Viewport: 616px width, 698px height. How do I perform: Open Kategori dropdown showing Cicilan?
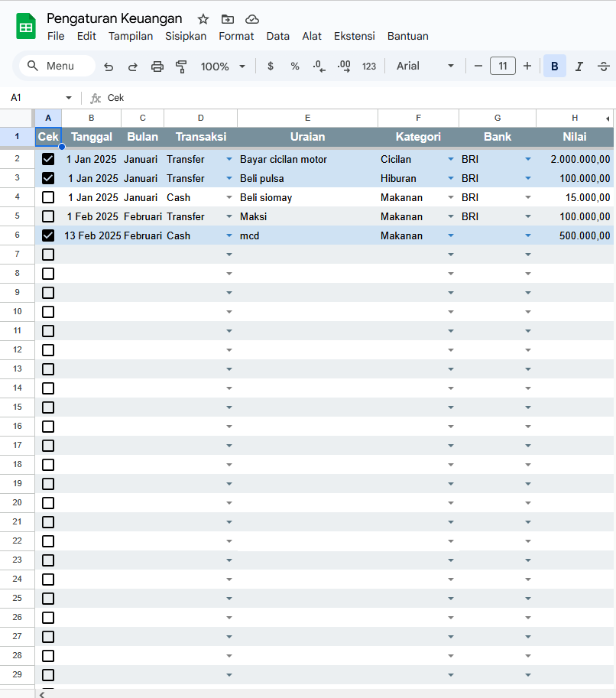pos(451,159)
